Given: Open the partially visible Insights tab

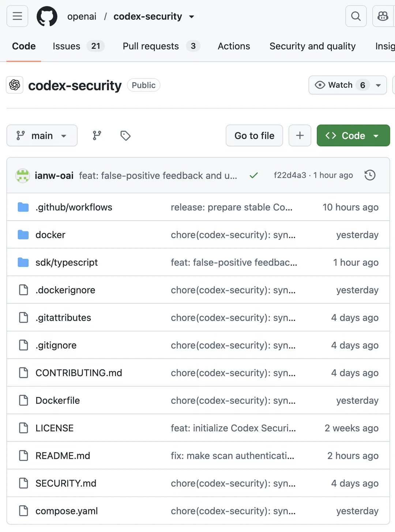Looking at the screenshot, I should [385, 46].
